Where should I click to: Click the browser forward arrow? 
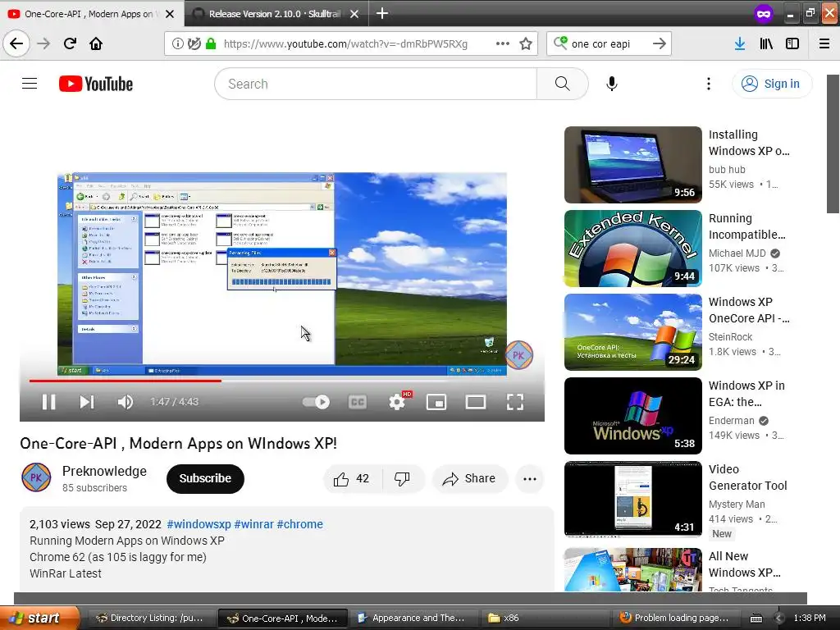click(43, 43)
